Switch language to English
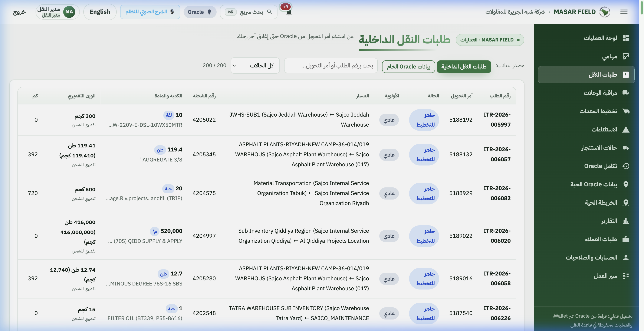644x331 pixels. click(x=100, y=12)
